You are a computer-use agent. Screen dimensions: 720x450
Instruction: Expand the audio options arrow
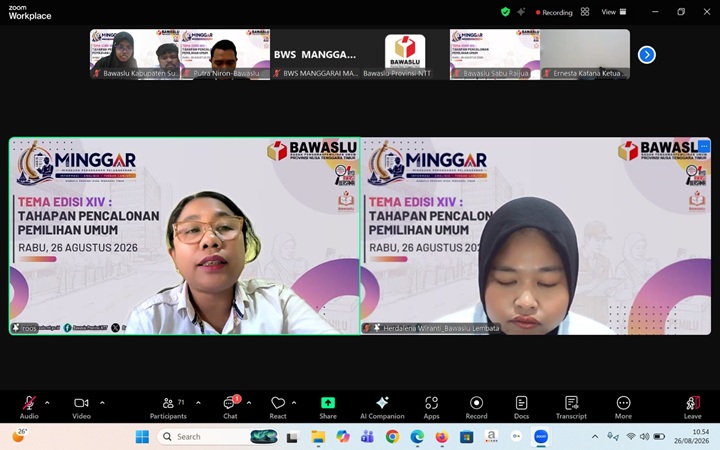(x=47, y=403)
